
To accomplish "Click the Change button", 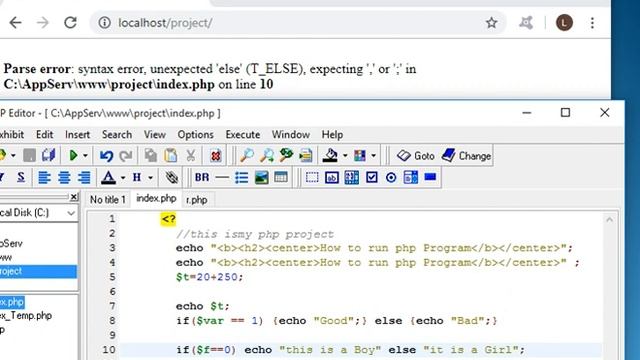I will pos(467,156).
